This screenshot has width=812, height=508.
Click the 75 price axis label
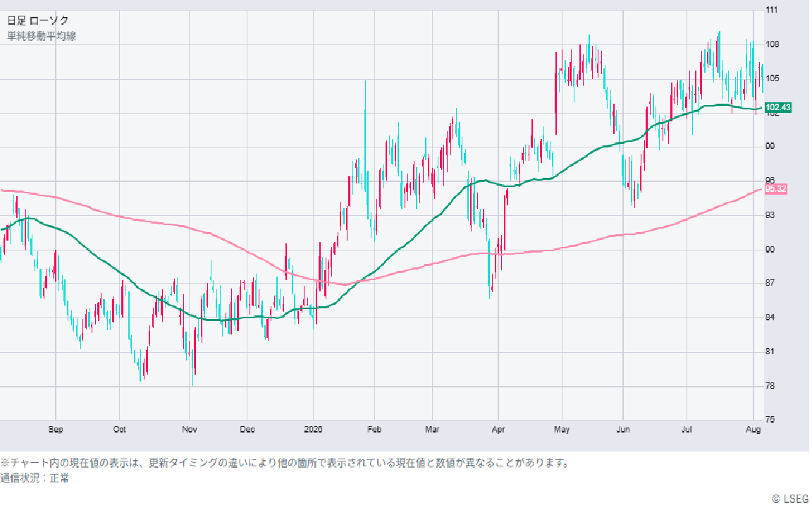(770, 420)
